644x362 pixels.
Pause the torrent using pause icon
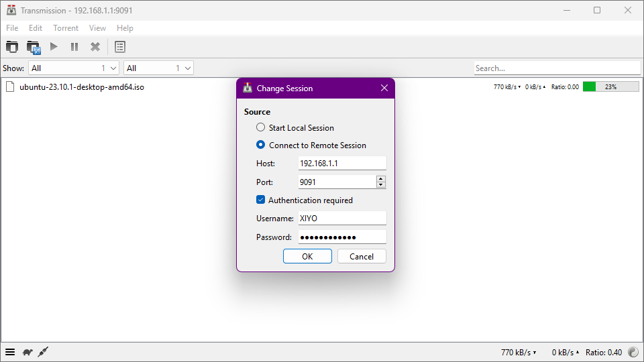tap(74, 47)
